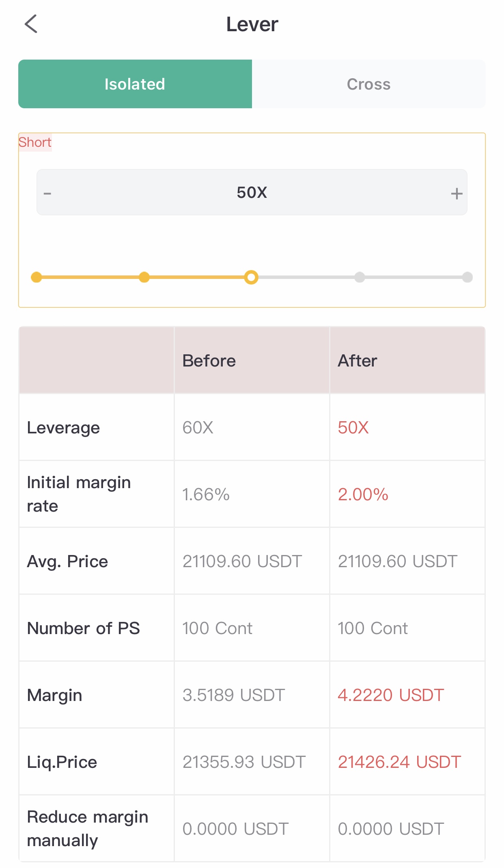The height and width of the screenshot is (868, 504).
Task: Click the Number of PS row
Action: click(83, 628)
